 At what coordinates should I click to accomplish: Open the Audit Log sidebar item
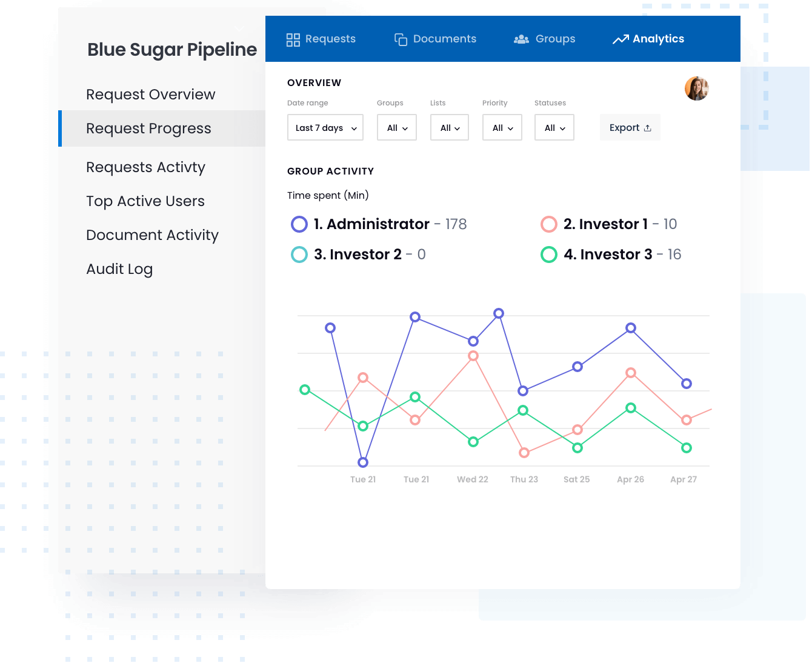pos(119,269)
